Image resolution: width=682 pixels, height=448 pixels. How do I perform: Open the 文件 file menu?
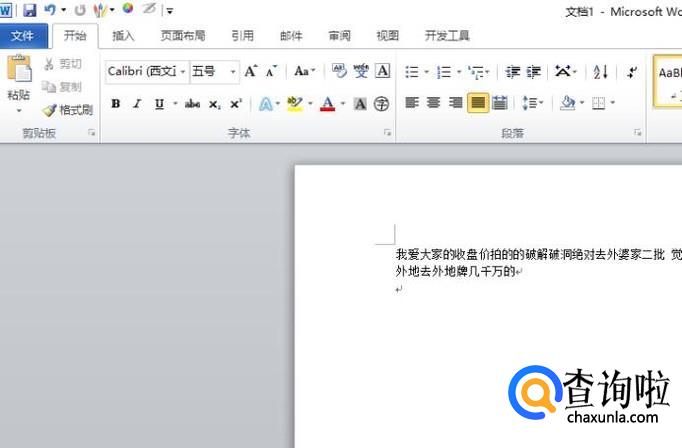tap(22, 36)
